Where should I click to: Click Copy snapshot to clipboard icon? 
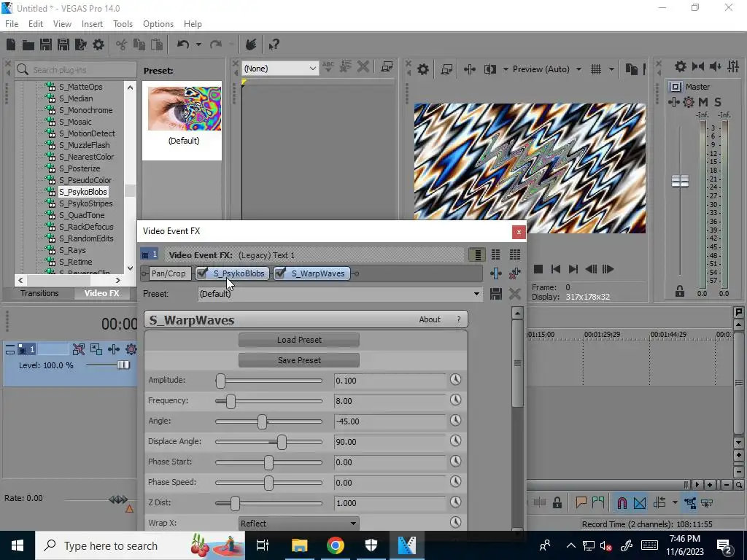tap(632, 69)
